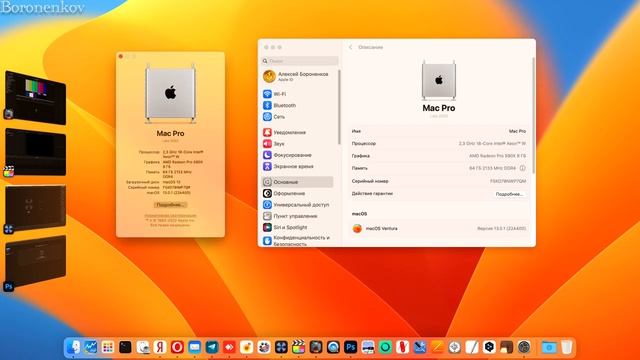Click the Settings sidebar scrollbar

pos(339,107)
